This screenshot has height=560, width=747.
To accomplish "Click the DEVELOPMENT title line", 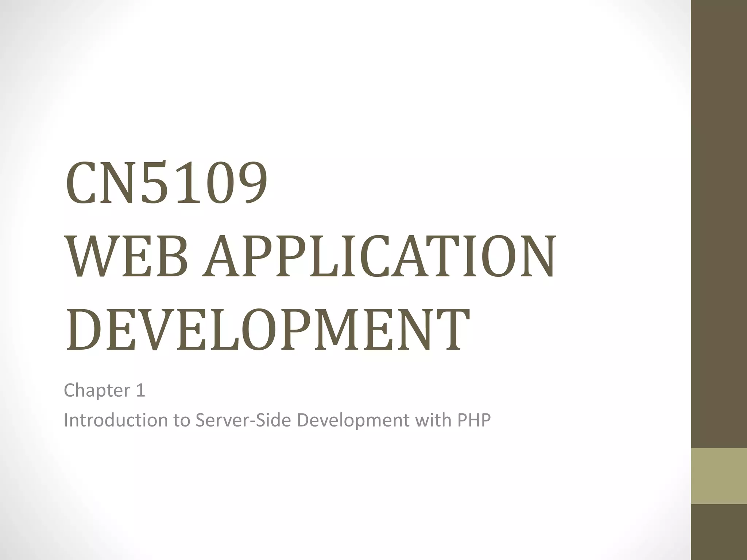I will tap(267, 330).
